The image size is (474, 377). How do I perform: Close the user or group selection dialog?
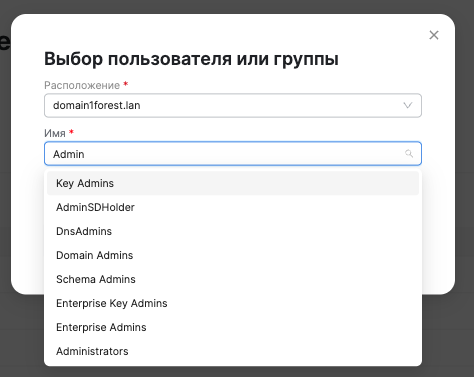click(x=434, y=35)
